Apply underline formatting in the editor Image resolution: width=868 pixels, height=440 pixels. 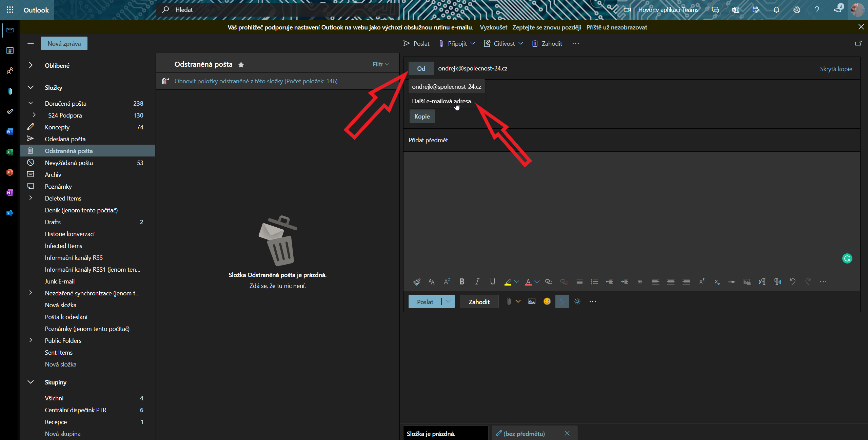click(492, 281)
